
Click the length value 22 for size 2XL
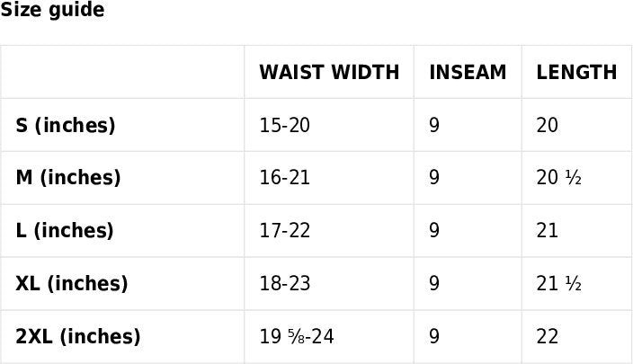(547, 337)
